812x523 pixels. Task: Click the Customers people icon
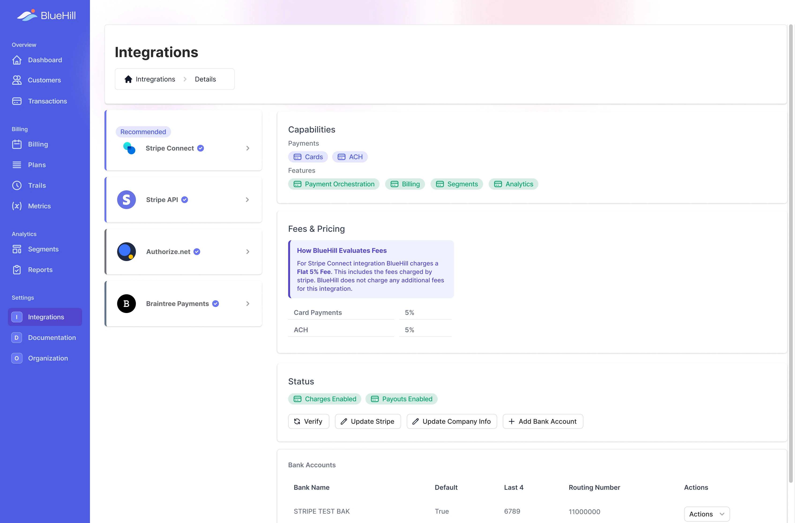17,80
